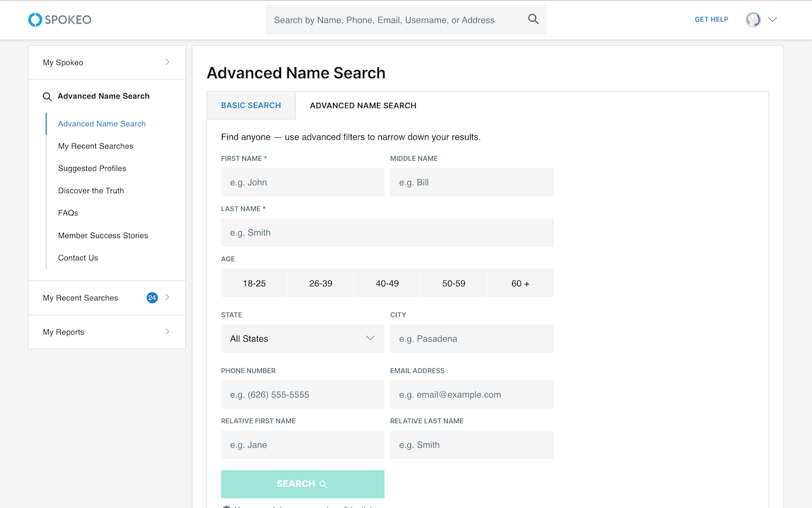Click the LAST NAME input field

(x=387, y=232)
